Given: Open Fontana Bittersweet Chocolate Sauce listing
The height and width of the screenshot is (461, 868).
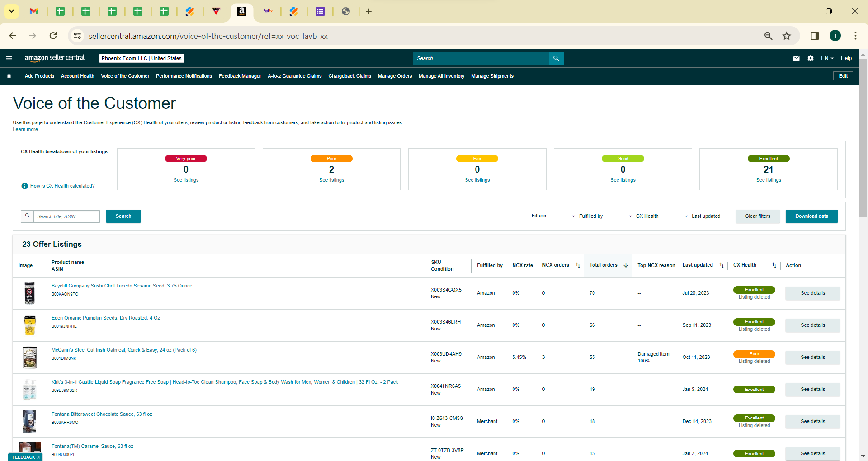Looking at the screenshot, I should pos(102,414).
